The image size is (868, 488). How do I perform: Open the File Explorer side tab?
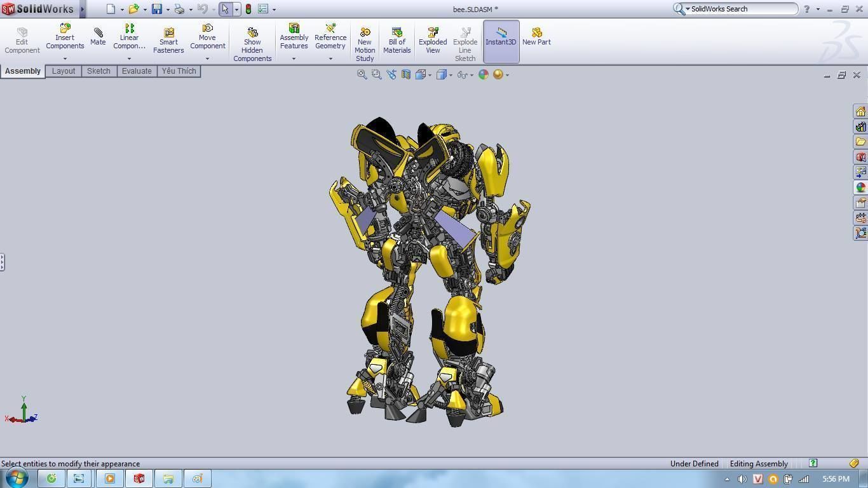[860, 142]
